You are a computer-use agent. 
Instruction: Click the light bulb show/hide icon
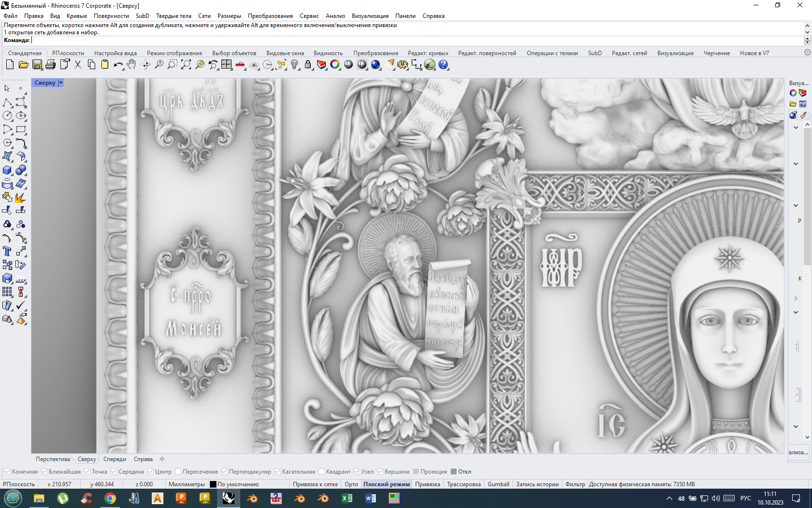click(294, 64)
